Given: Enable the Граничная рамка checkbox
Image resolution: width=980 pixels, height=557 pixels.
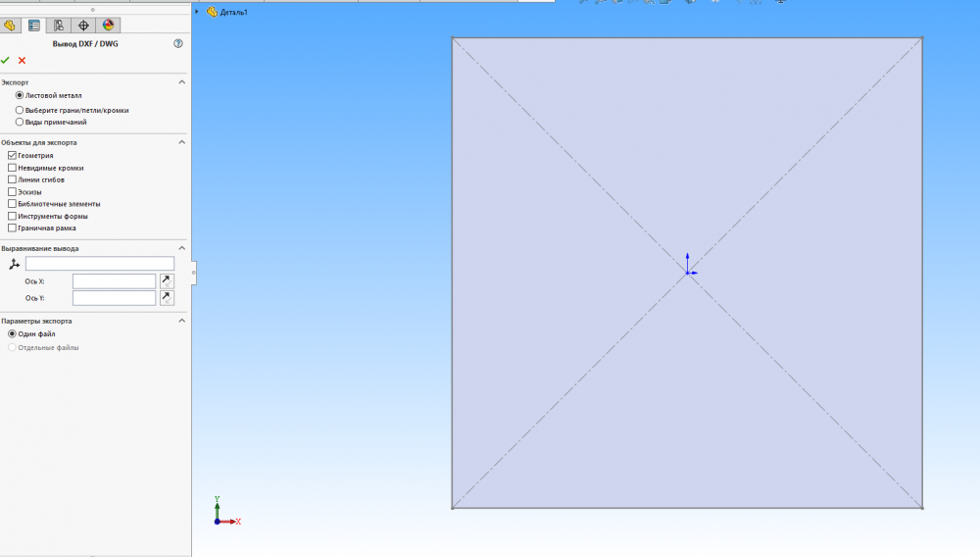Looking at the screenshot, I should pyautogui.click(x=12, y=228).
